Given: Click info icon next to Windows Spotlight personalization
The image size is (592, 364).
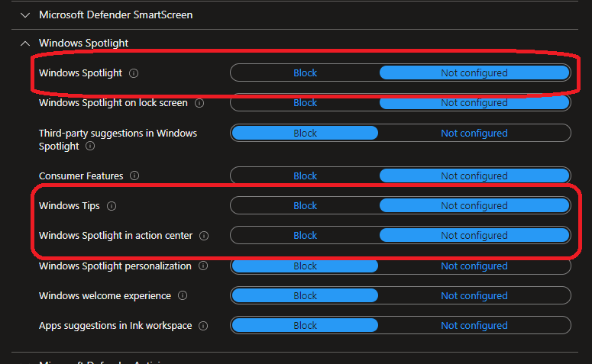Looking at the screenshot, I should [x=203, y=266].
